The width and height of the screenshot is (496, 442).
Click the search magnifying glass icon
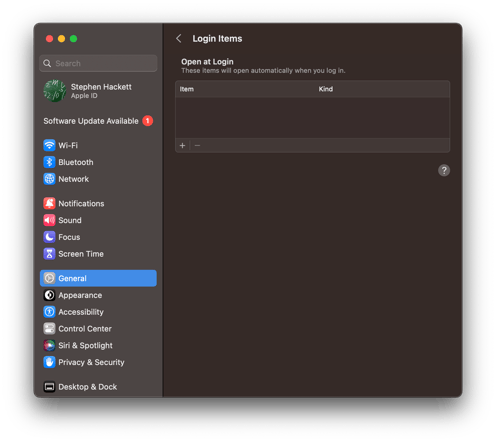(x=47, y=63)
